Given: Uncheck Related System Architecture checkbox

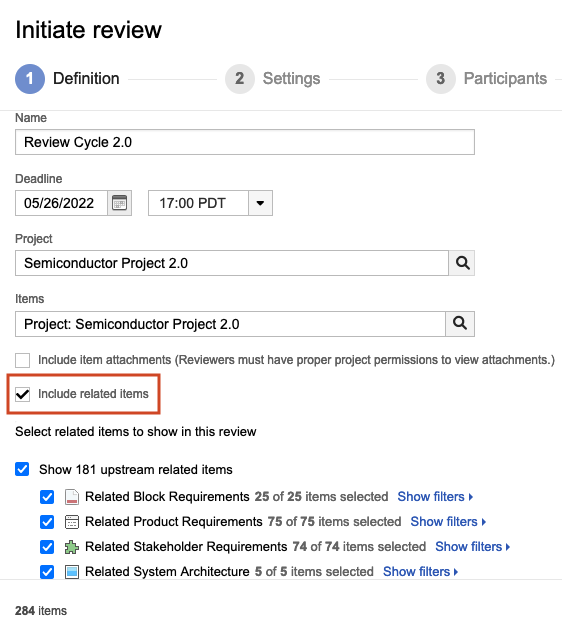Looking at the screenshot, I should click(47, 572).
